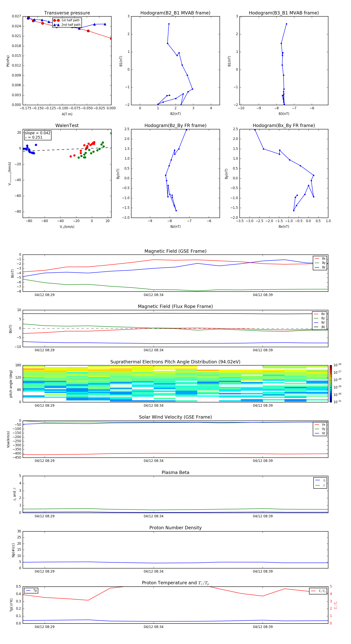Click the 'Plasma Beta' title
351x644 pixels.
pos(175,472)
